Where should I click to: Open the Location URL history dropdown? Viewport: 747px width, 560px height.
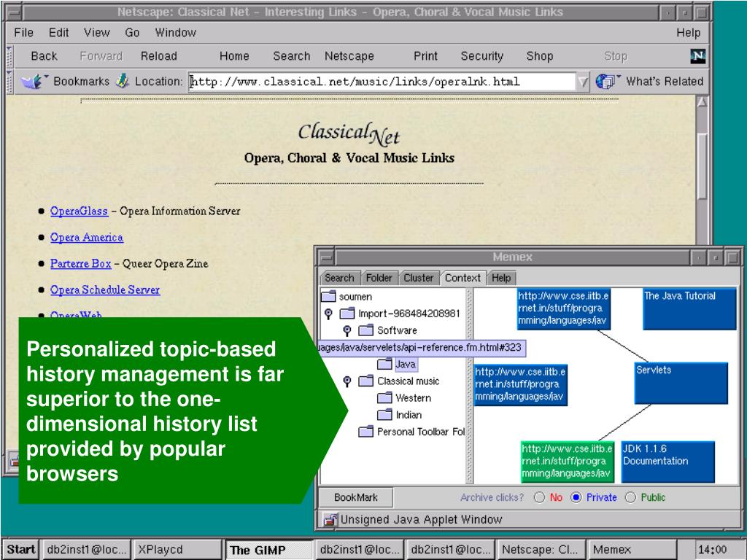point(583,82)
